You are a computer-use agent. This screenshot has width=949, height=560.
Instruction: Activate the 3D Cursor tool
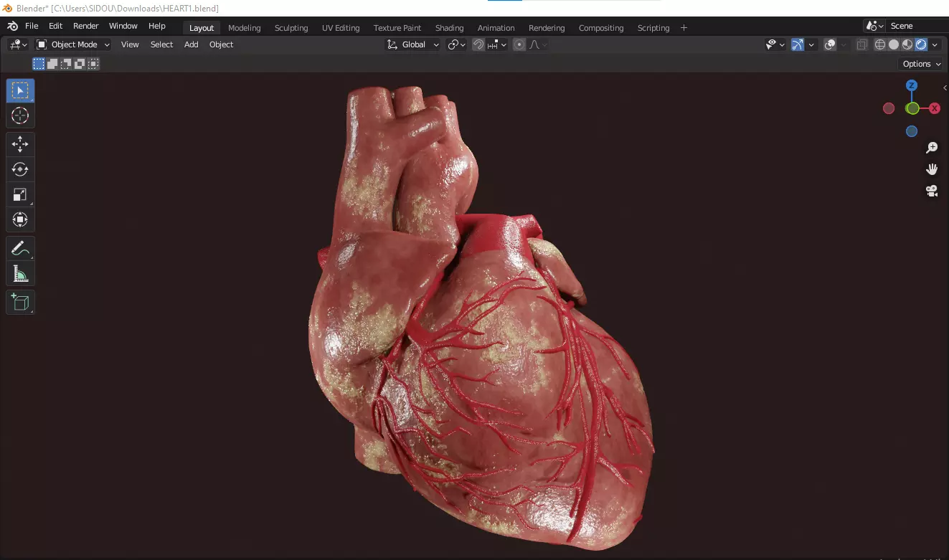point(20,115)
